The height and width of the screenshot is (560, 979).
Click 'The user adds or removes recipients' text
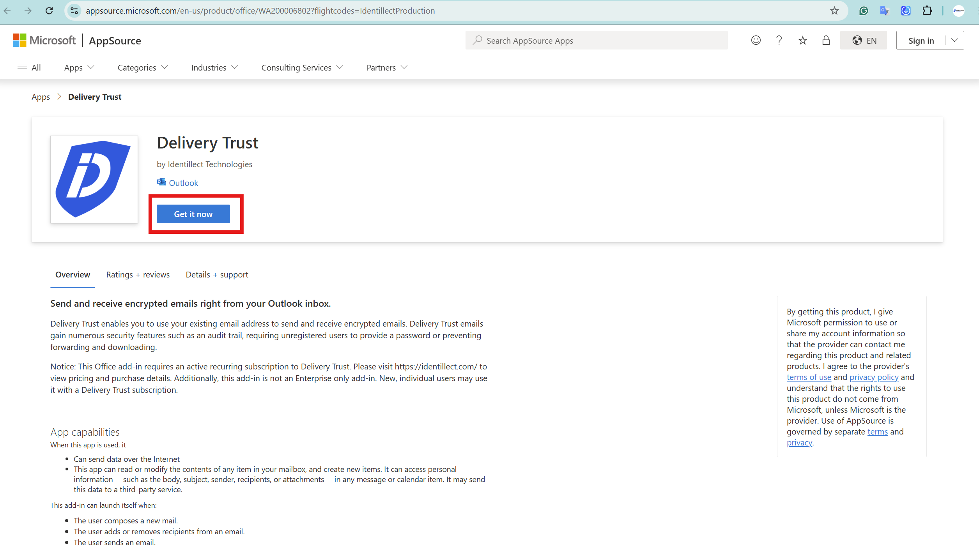pyautogui.click(x=159, y=531)
